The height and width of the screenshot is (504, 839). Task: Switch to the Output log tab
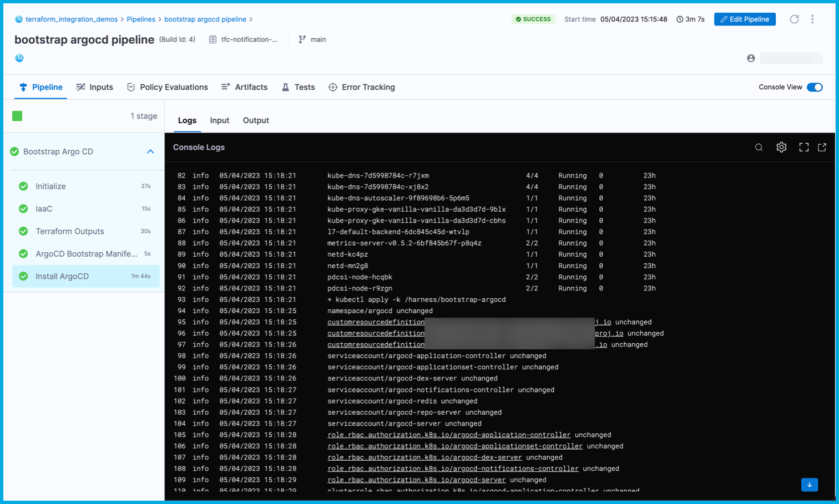[256, 120]
